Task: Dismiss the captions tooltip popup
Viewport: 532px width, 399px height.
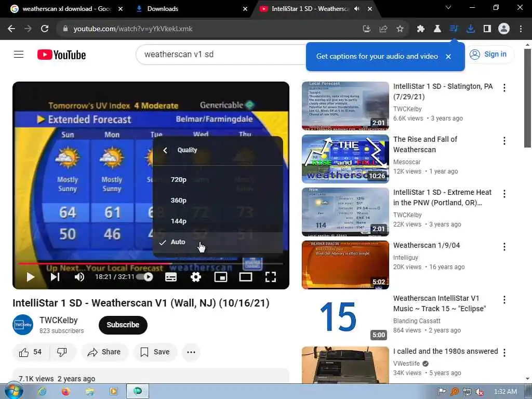Action: pos(448,57)
